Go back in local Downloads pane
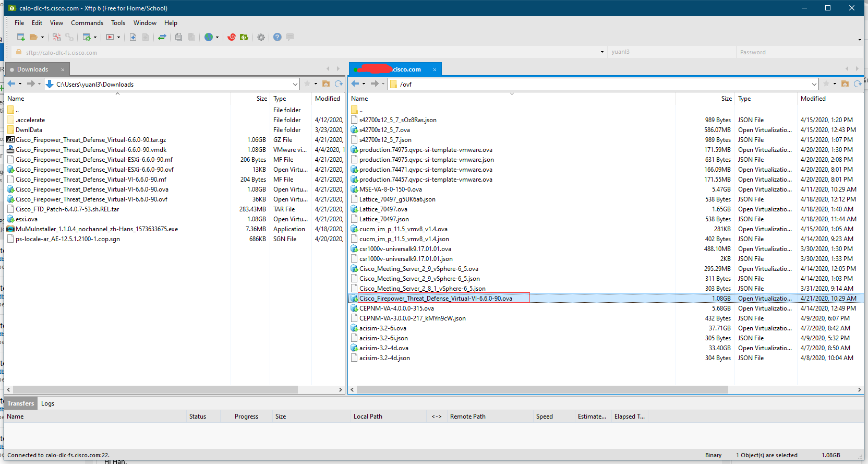868x464 pixels. 11,84
